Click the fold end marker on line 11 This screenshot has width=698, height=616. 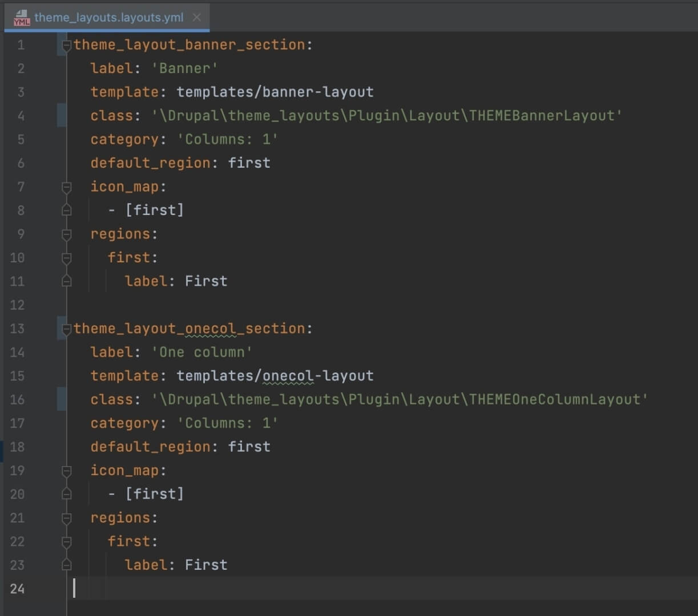[67, 281]
